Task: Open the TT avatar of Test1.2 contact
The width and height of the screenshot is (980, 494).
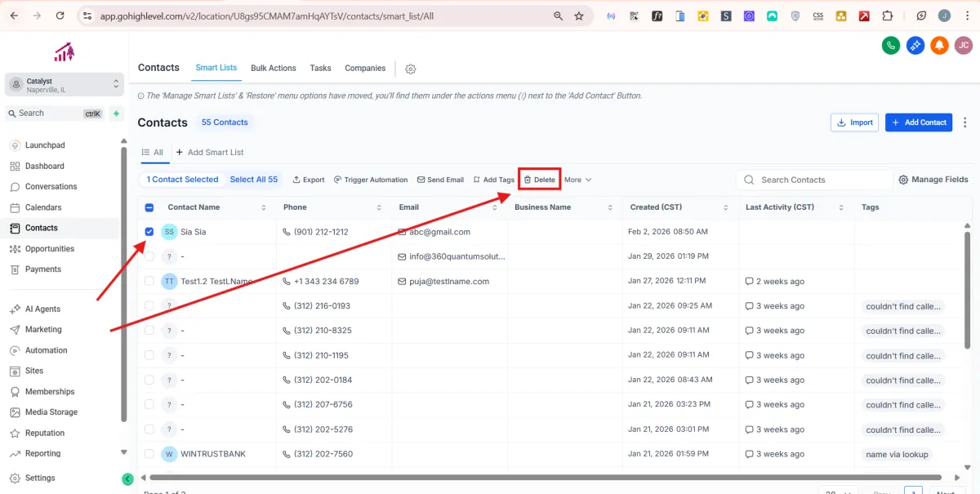Action: [x=169, y=281]
